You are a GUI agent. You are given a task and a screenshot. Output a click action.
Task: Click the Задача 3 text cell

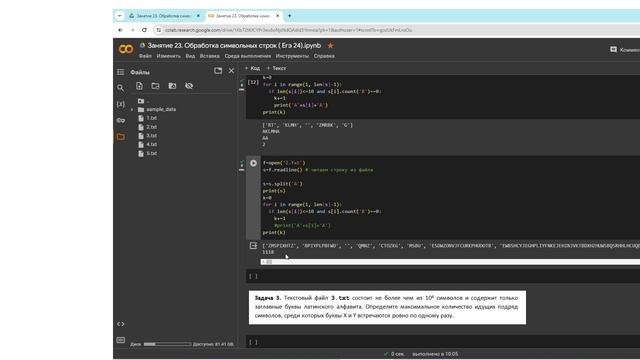coord(387,307)
